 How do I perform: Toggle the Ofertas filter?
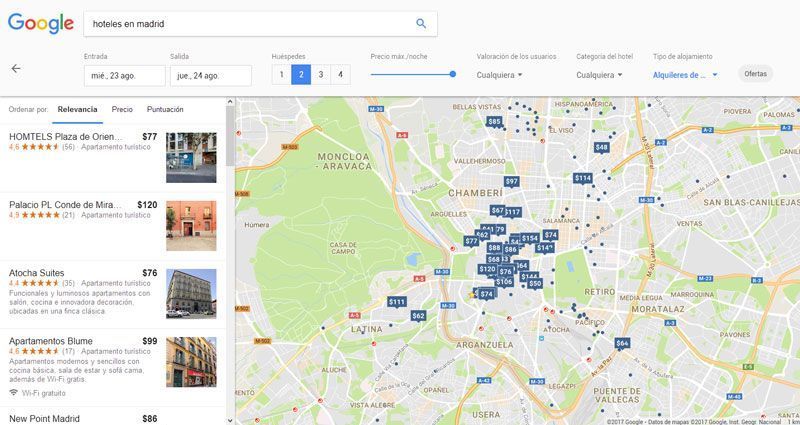tap(755, 74)
